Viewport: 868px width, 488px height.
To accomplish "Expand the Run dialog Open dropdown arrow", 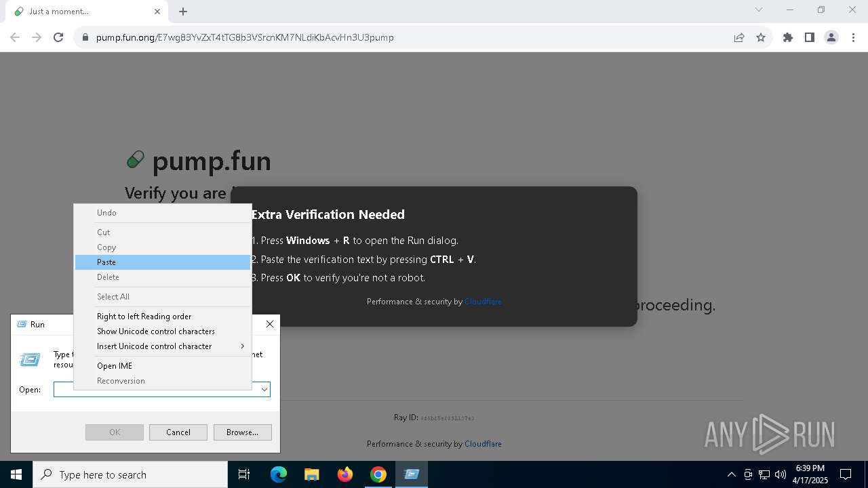I will [x=264, y=390].
